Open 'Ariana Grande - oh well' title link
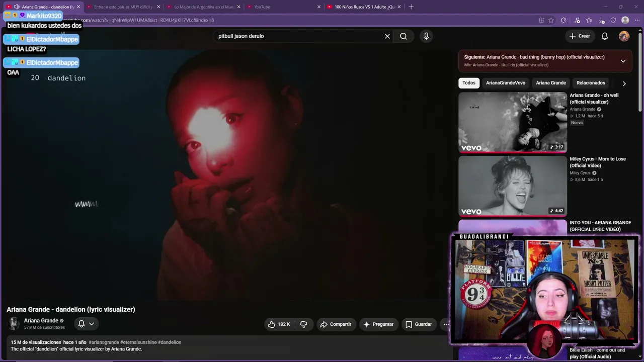The width and height of the screenshot is (644, 362). point(594,99)
